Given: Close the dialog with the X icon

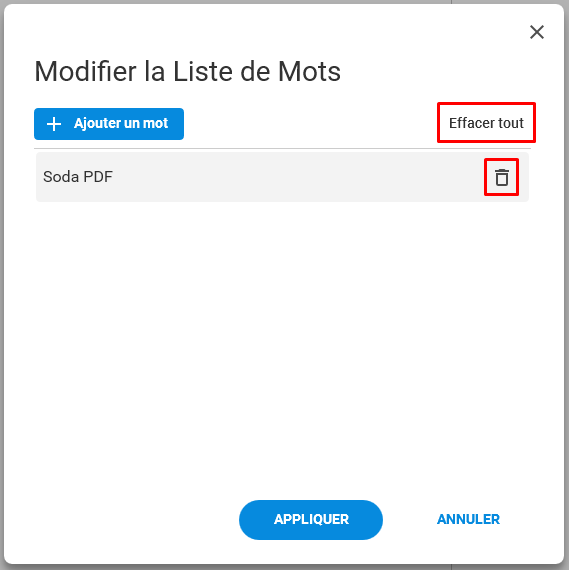Looking at the screenshot, I should [x=537, y=32].
